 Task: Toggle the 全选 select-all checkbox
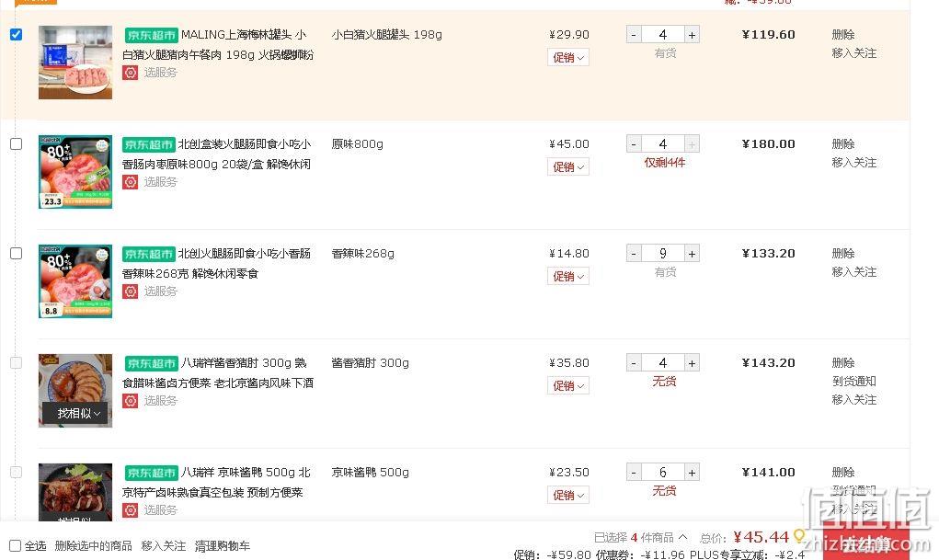tap(16, 545)
